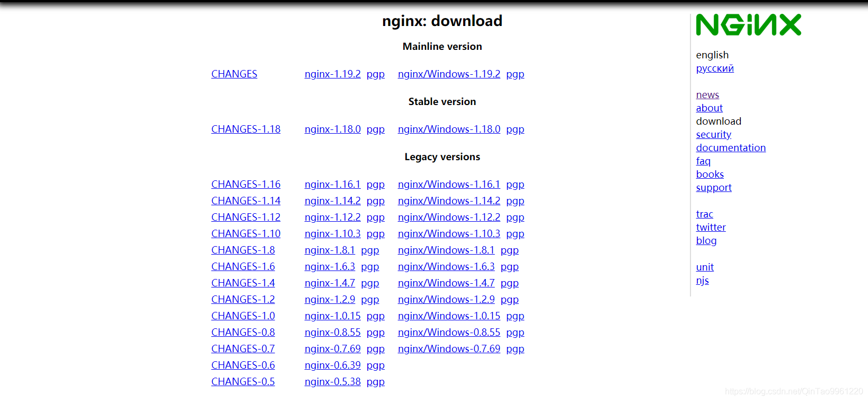The image size is (868, 401).
Task: Download nginx-1.8.1
Action: [x=330, y=250]
